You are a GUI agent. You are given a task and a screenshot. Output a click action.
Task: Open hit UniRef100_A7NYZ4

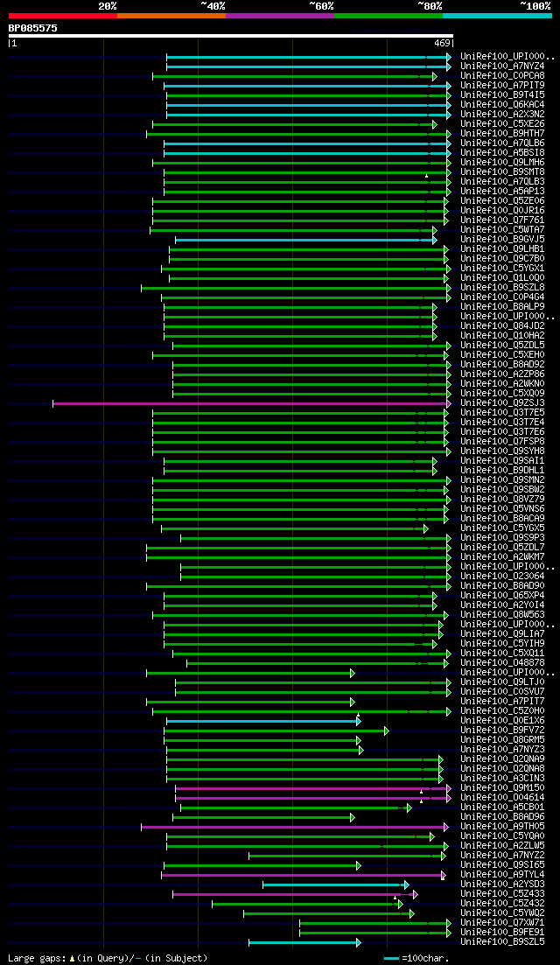point(503,66)
